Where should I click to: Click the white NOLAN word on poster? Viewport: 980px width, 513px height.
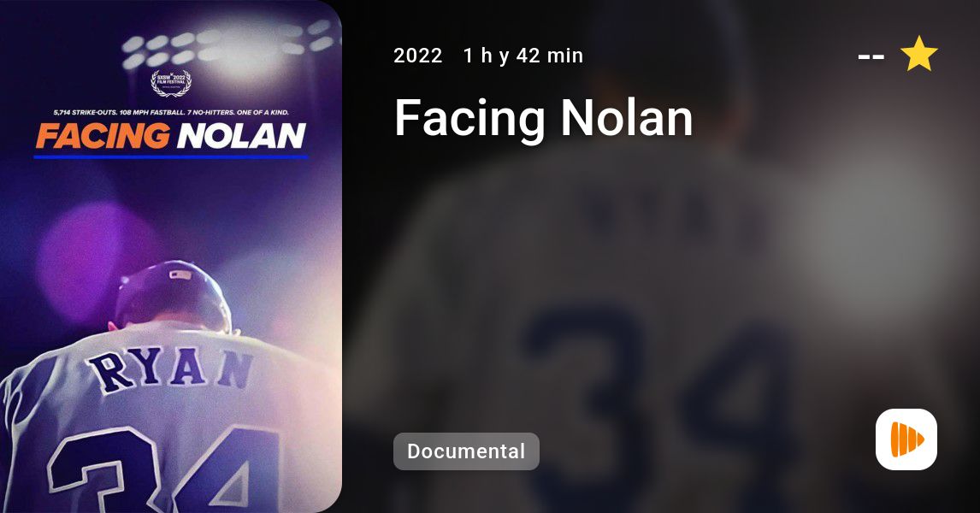pos(241,136)
